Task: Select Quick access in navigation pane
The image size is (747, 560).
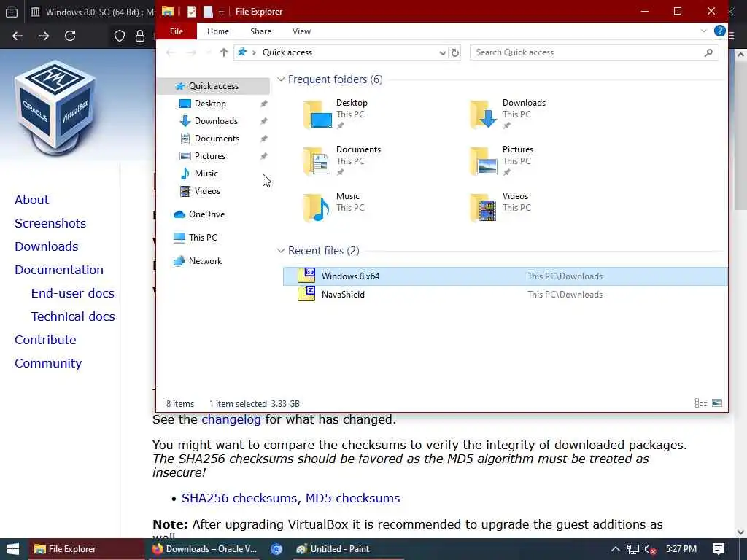Action: point(213,86)
